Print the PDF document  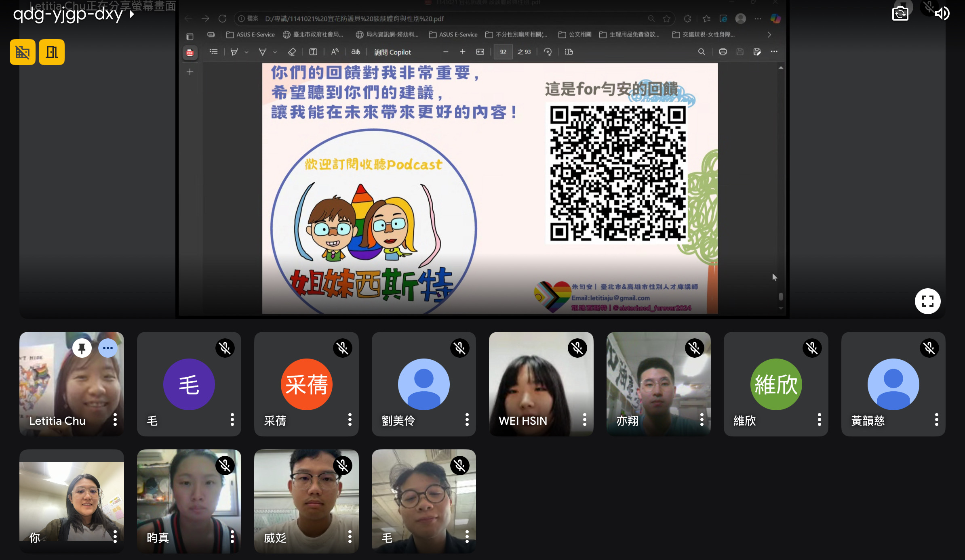tap(723, 52)
